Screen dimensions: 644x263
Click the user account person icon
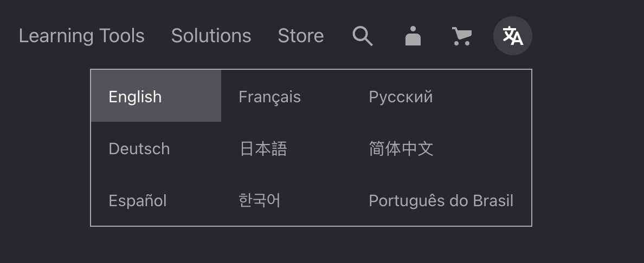pos(413,36)
